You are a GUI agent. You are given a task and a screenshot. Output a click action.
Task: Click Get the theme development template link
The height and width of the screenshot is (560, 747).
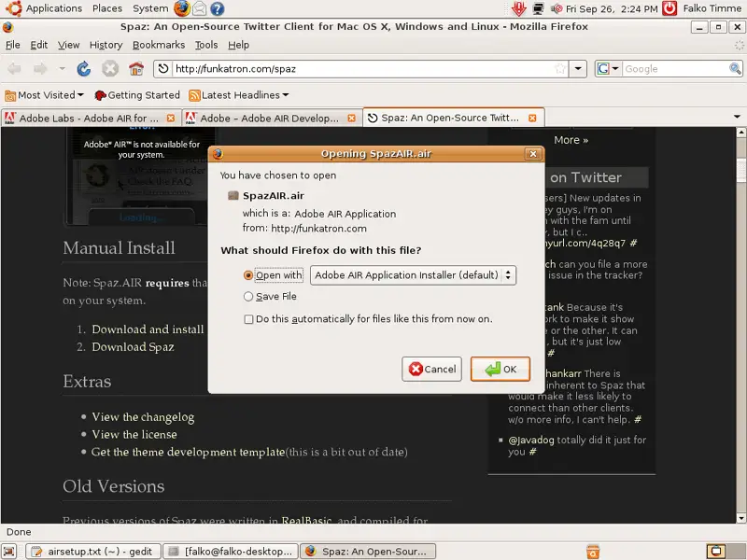188,452
